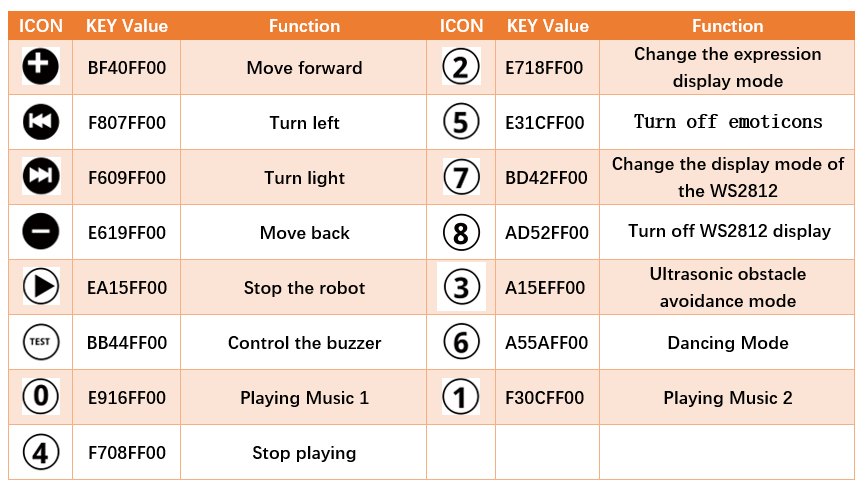Click the minus icon for Move back
This screenshot has height=492, width=866.
(x=40, y=231)
